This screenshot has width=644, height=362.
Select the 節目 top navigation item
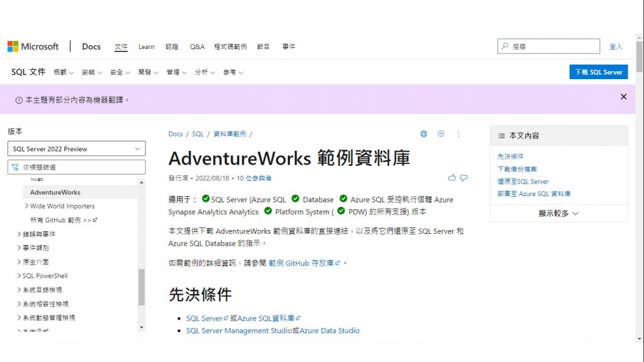pos(264,47)
